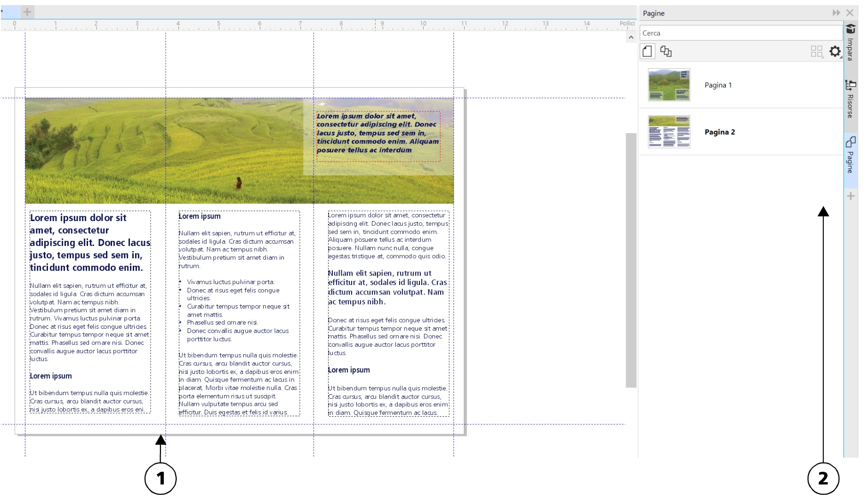The height and width of the screenshot is (500, 868).
Task: Open the thumbnail size grid options
Action: (816, 51)
